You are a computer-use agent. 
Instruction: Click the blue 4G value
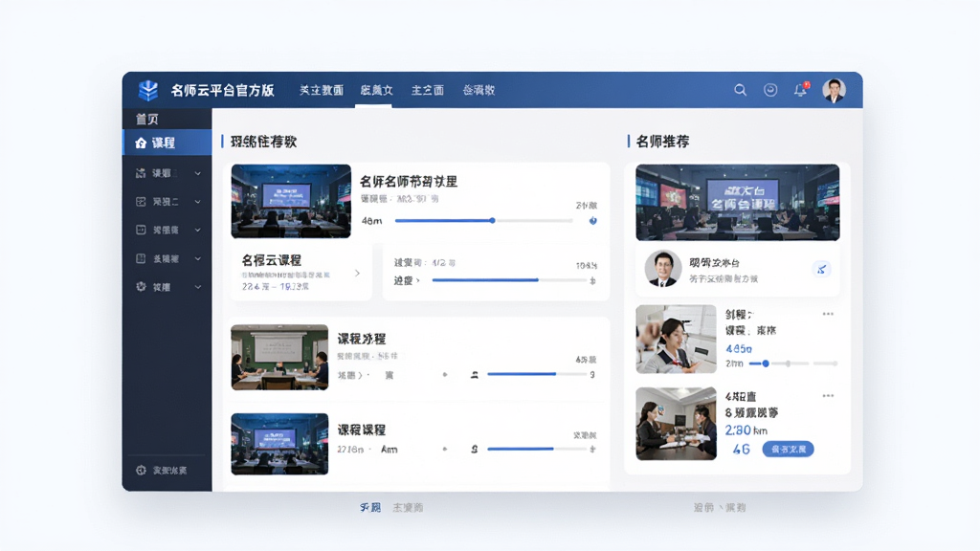tap(741, 450)
